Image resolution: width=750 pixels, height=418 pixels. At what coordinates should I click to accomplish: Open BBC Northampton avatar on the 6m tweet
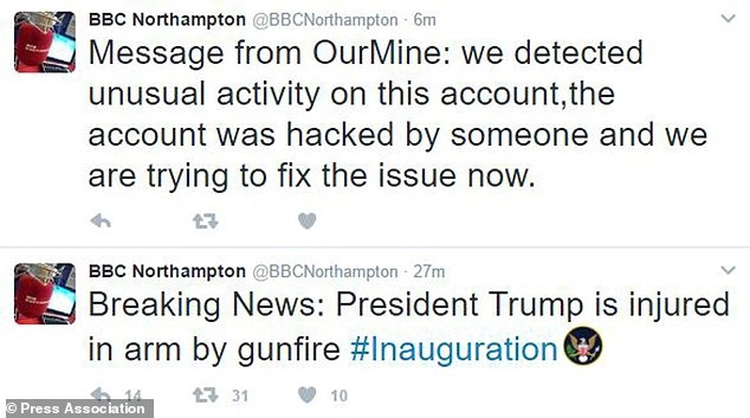45,42
